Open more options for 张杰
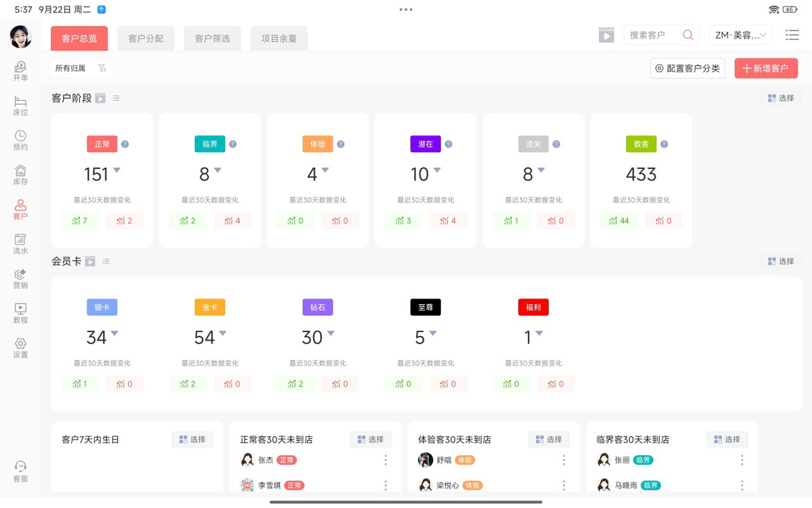 (x=386, y=461)
